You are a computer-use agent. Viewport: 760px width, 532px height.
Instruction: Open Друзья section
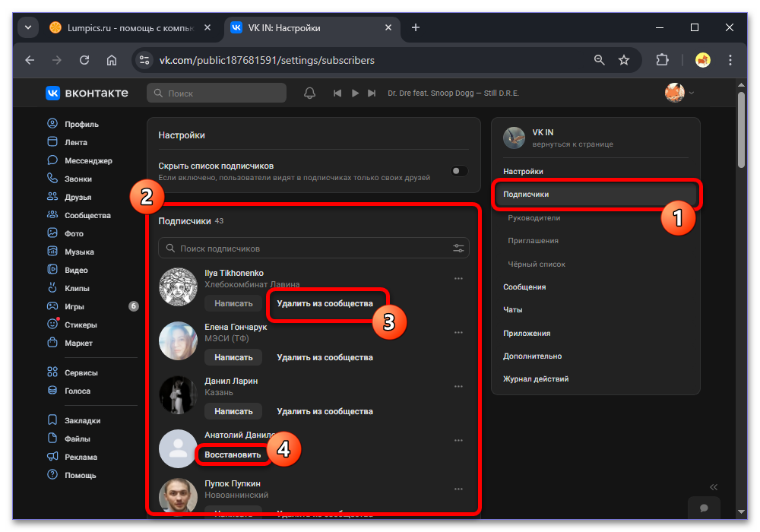point(69,197)
